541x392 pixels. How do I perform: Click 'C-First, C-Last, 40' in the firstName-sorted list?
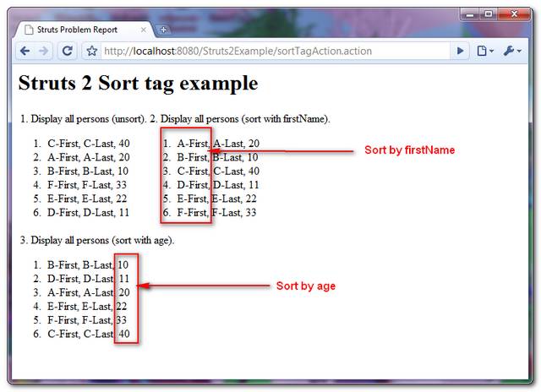tap(218, 171)
